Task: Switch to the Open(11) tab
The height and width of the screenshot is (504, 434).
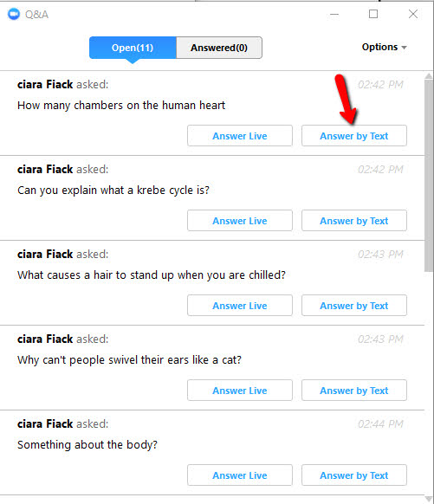Action: click(133, 48)
